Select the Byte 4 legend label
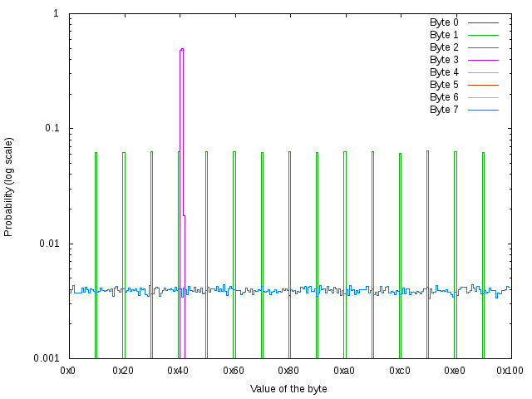 tap(444, 72)
